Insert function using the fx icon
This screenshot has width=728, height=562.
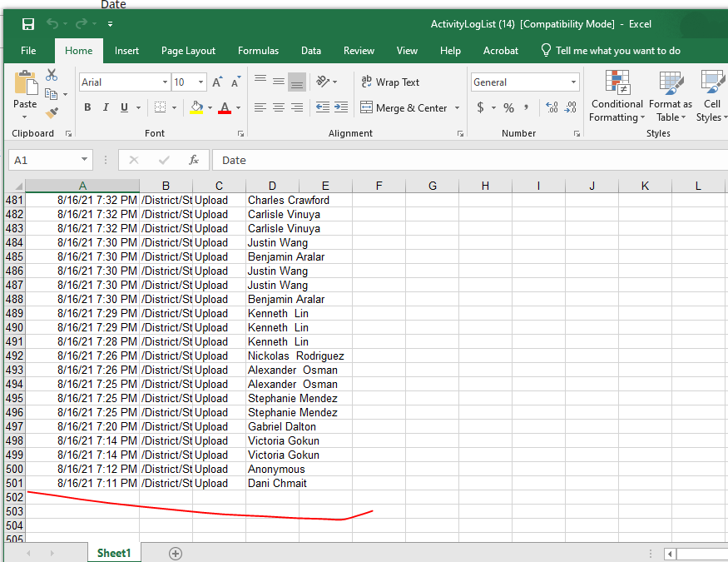tap(194, 160)
